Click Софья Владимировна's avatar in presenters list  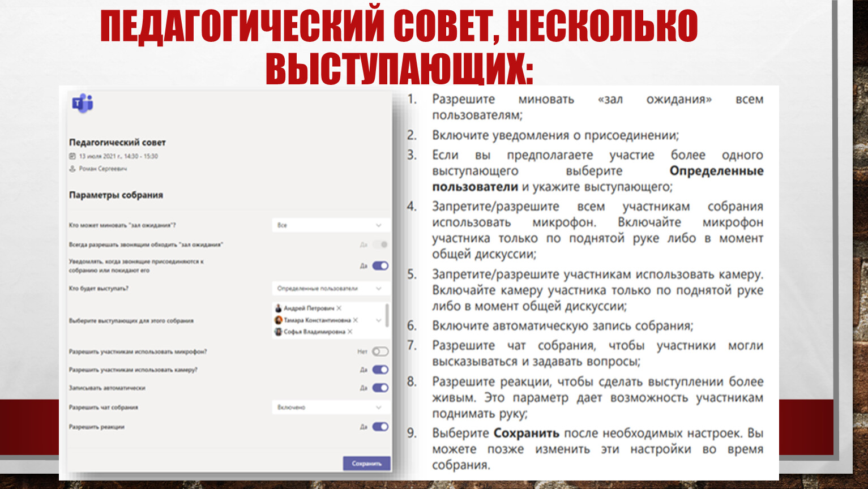pyautogui.click(x=278, y=332)
